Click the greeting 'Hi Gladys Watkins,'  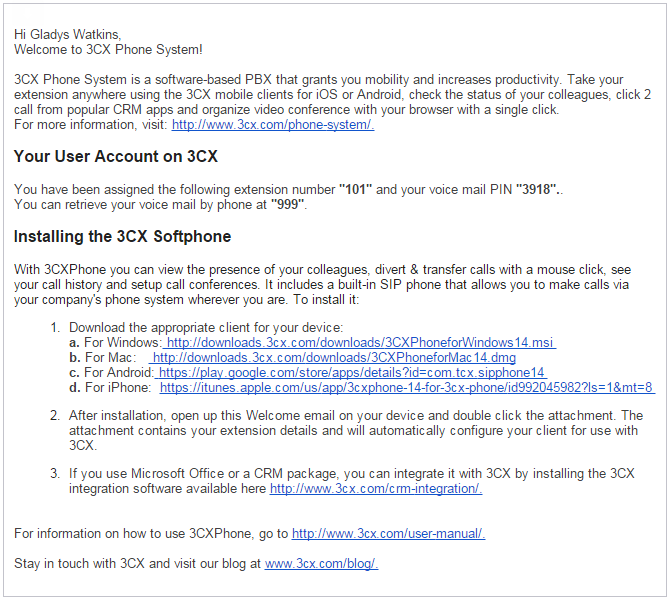(x=68, y=34)
